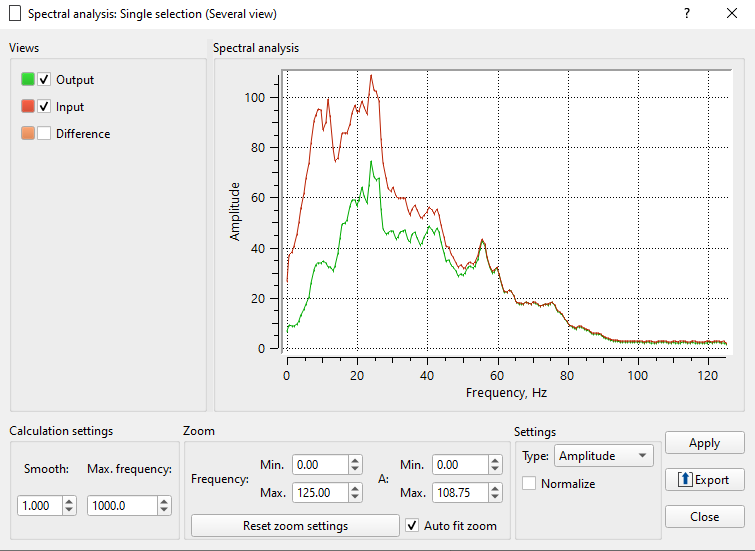Click the window icon in title bar
This screenshot has height=551, width=755.
point(14,14)
